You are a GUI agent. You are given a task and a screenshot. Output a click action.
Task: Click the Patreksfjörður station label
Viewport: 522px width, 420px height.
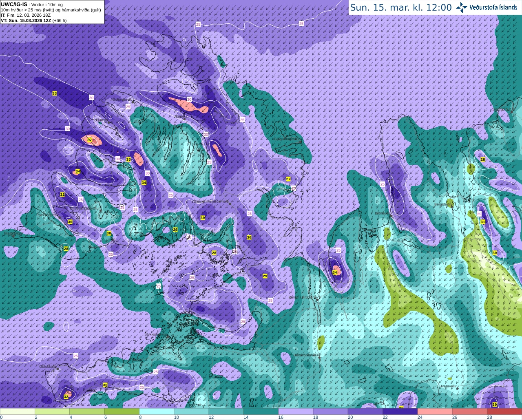pos(49,215)
